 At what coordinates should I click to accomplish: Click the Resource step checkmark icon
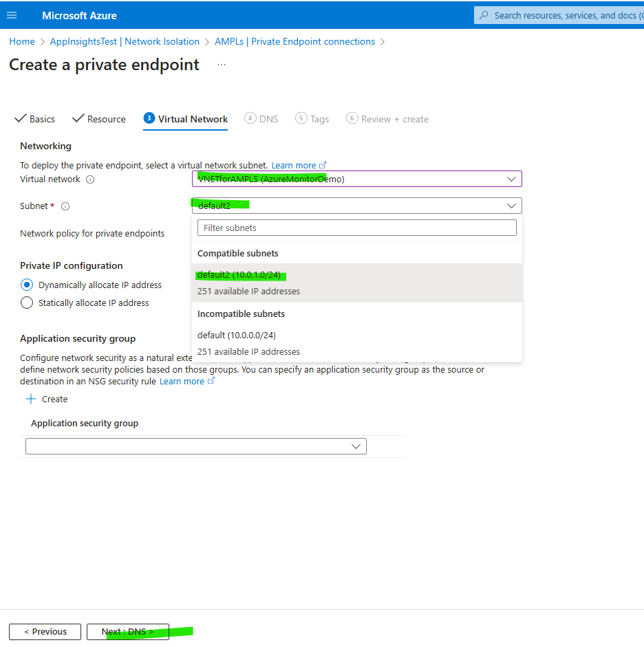(x=78, y=118)
